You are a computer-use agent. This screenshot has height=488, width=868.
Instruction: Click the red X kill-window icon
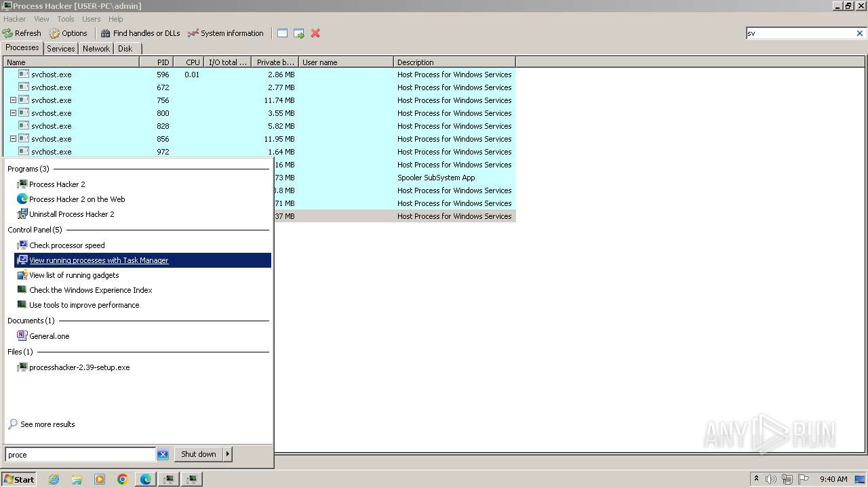315,33
